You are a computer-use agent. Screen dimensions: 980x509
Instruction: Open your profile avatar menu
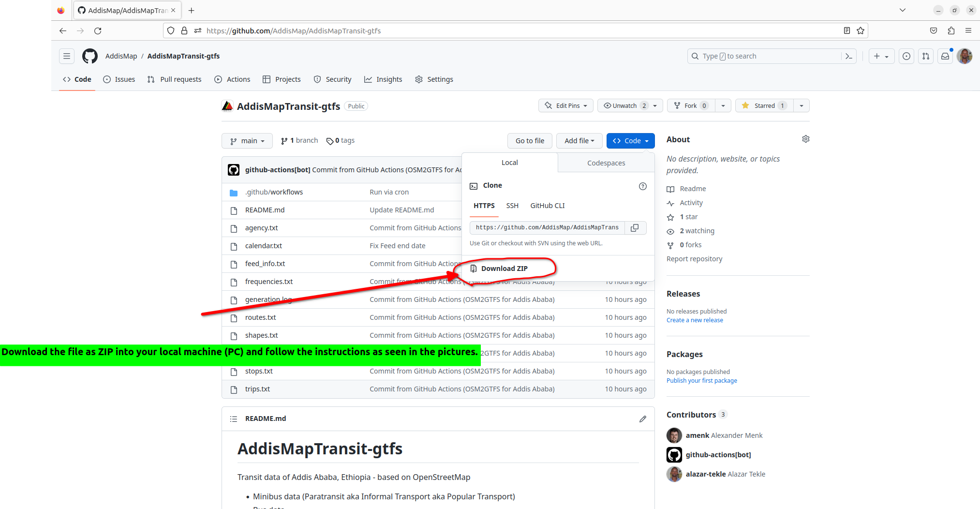(x=965, y=56)
